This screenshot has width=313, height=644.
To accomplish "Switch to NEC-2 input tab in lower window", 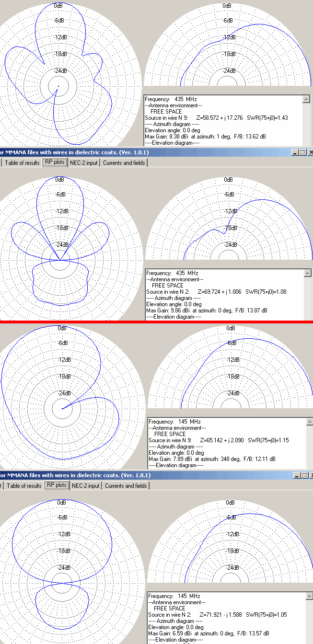I will 86,486.
